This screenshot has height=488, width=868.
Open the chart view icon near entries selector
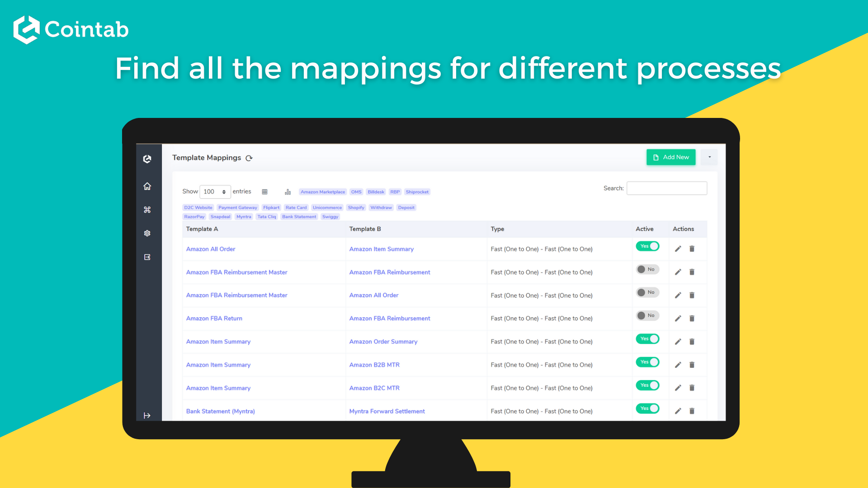(x=288, y=192)
